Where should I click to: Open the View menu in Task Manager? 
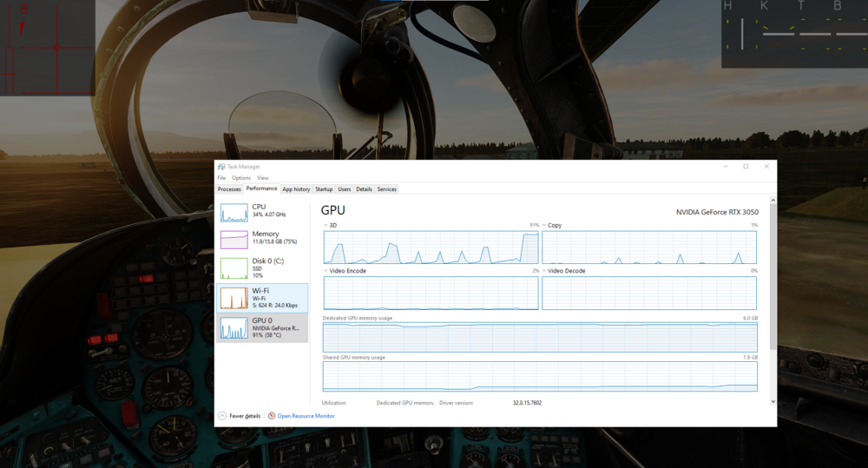263,178
